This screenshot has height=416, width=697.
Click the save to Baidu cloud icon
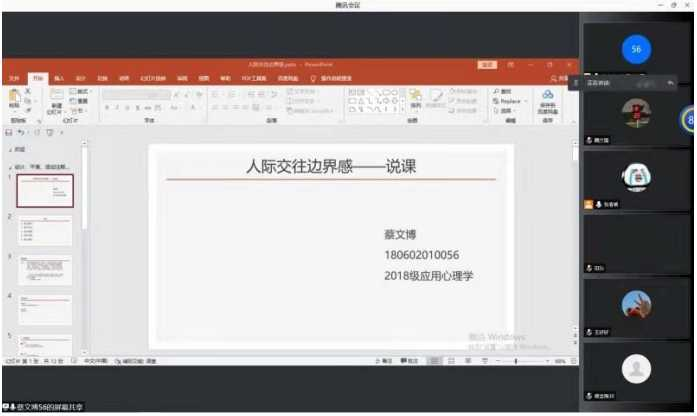coord(547,97)
